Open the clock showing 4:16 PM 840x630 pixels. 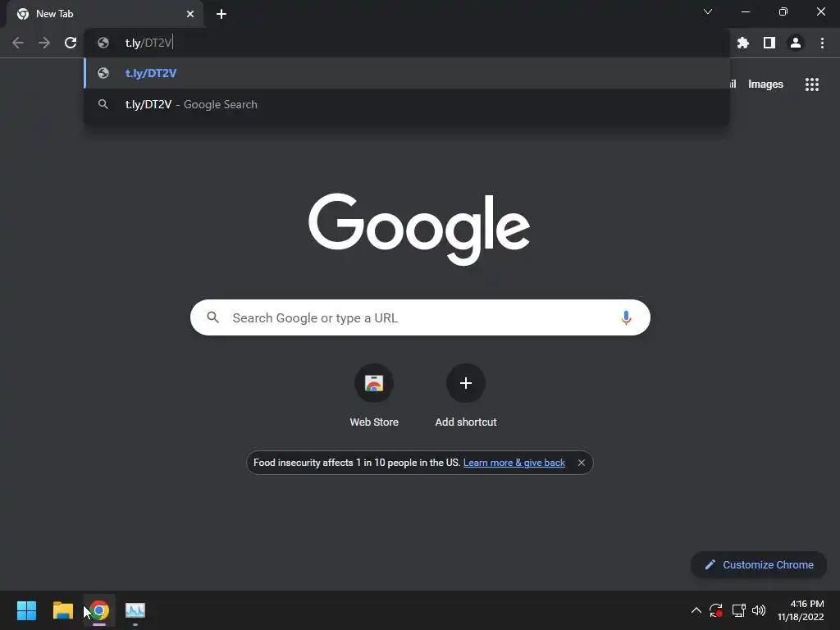coord(801,610)
